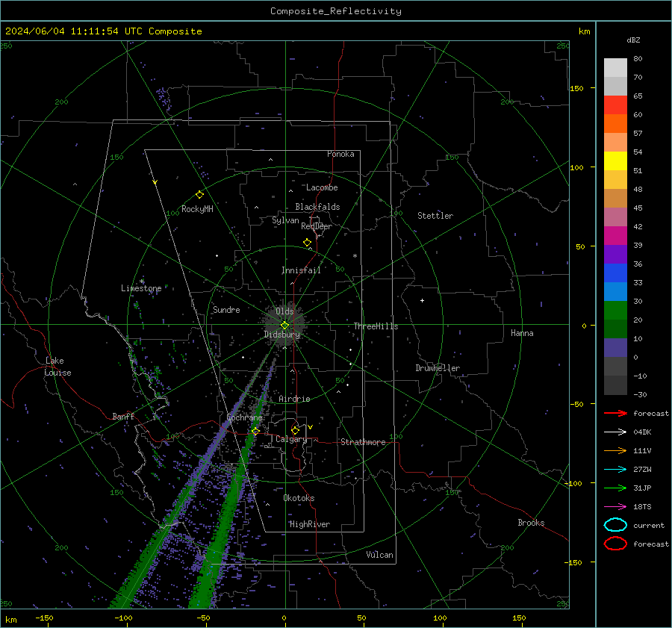Click the dark gray -10 dBZ swatch

click(x=615, y=385)
